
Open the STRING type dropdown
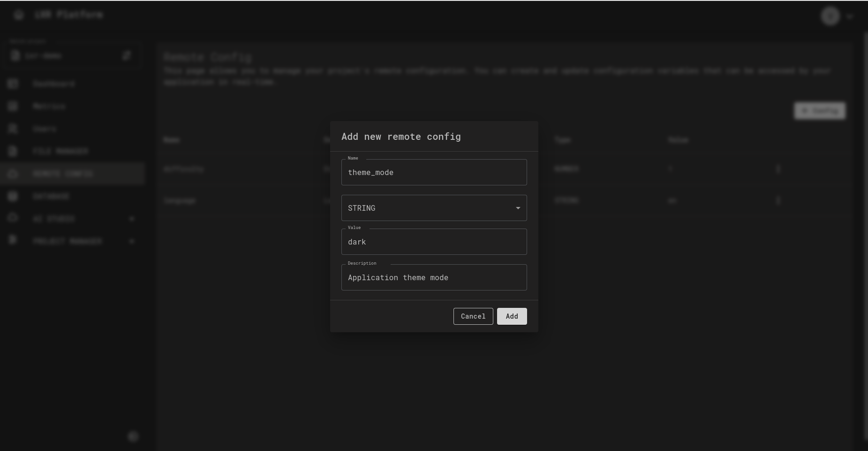coord(433,208)
